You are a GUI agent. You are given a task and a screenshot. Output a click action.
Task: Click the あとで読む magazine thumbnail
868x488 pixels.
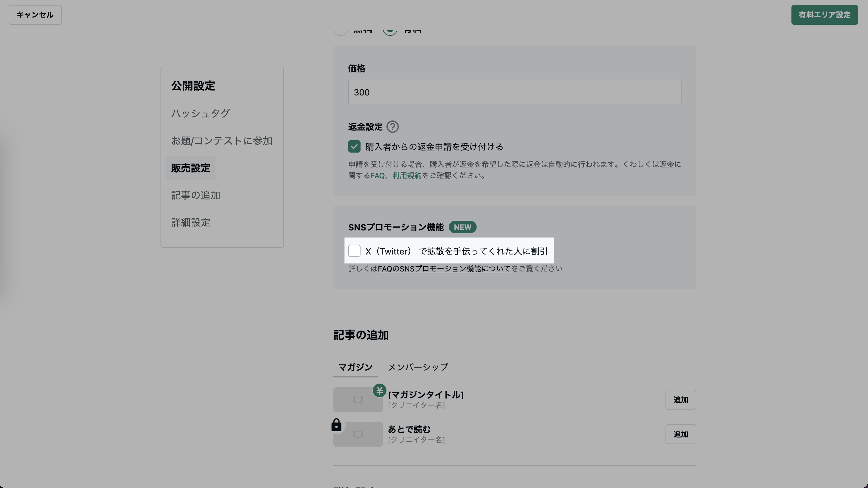358,434
